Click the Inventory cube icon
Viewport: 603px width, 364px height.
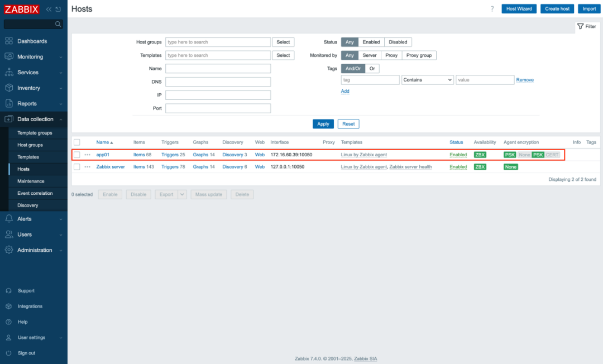coord(9,88)
